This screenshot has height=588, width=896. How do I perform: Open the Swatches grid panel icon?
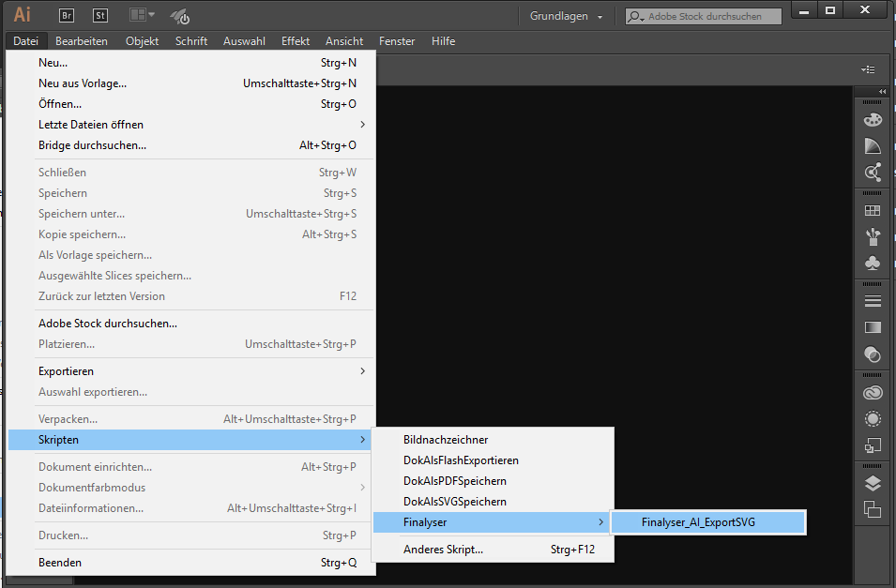coord(873,210)
